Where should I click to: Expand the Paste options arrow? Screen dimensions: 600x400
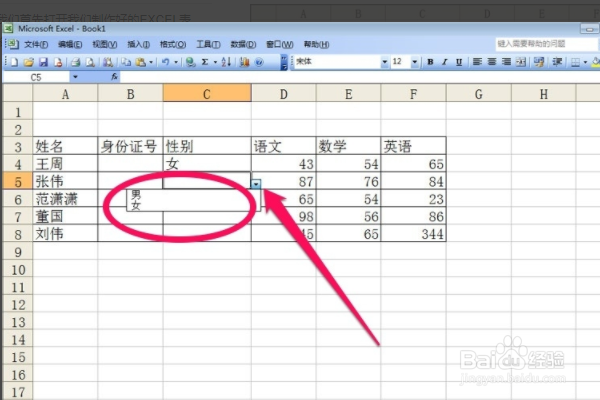tap(151, 62)
